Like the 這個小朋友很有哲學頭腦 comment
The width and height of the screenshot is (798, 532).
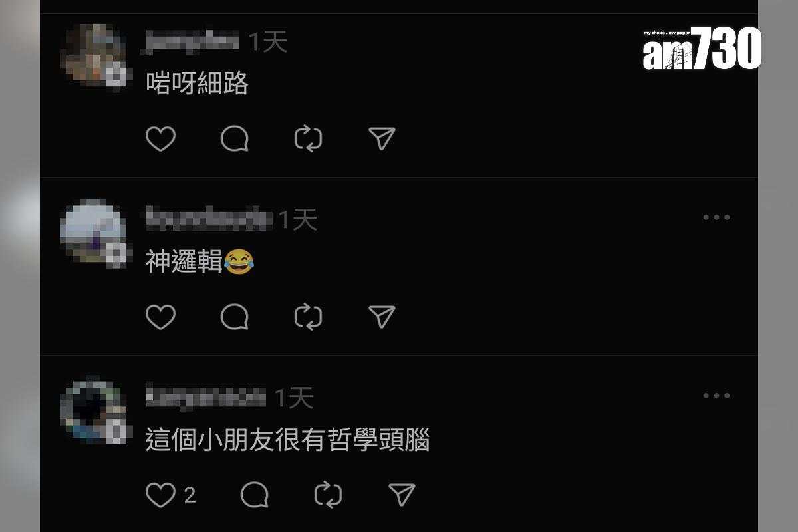pyautogui.click(x=160, y=495)
